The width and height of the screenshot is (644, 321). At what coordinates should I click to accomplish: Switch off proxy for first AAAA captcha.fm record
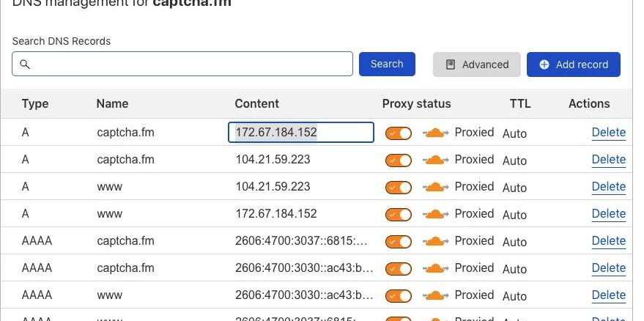pos(399,242)
